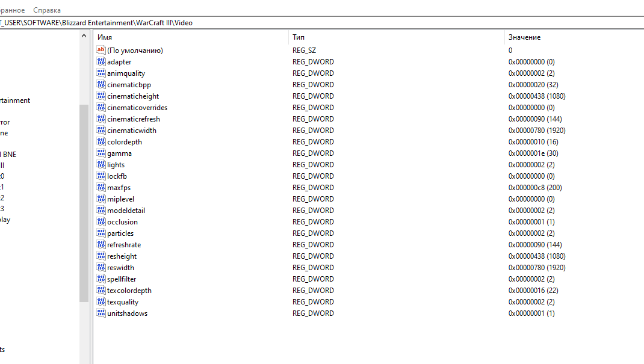Click the REG_SZ type of default value
This screenshot has width=644, height=364.
(305, 50)
